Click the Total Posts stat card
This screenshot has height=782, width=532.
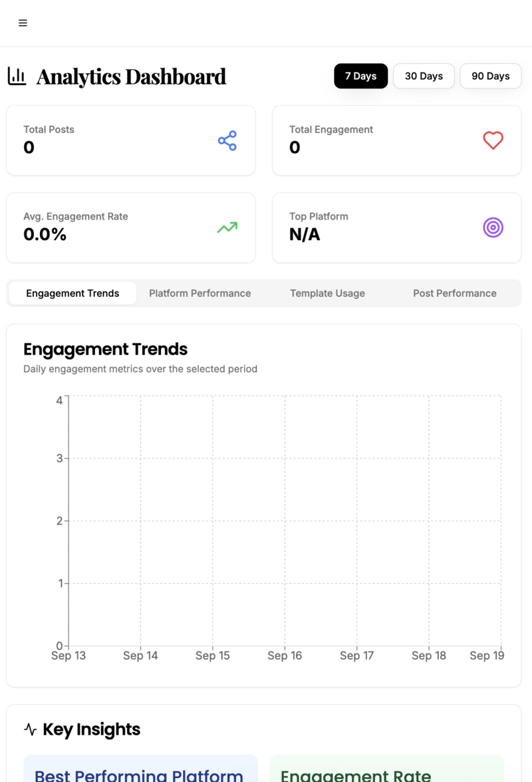(x=130, y=140)
